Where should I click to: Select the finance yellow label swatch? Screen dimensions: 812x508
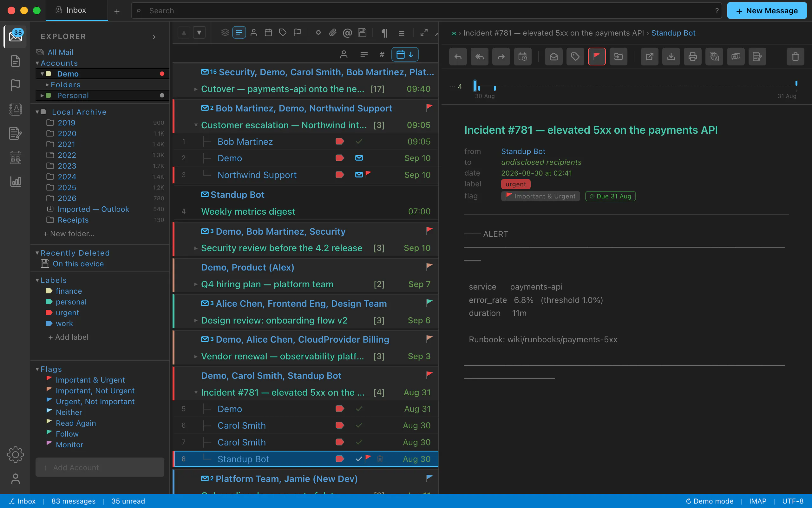pos(49,291)
